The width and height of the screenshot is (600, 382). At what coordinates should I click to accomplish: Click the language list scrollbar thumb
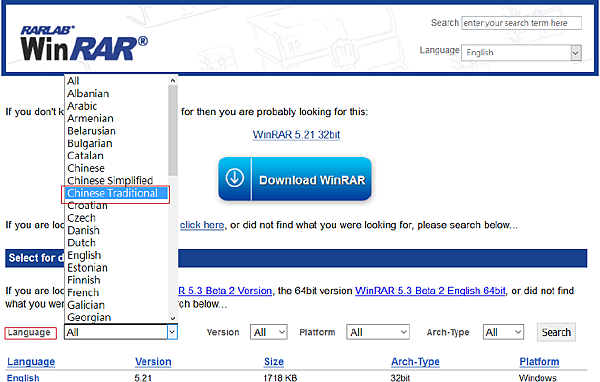[x=173, y=131]
